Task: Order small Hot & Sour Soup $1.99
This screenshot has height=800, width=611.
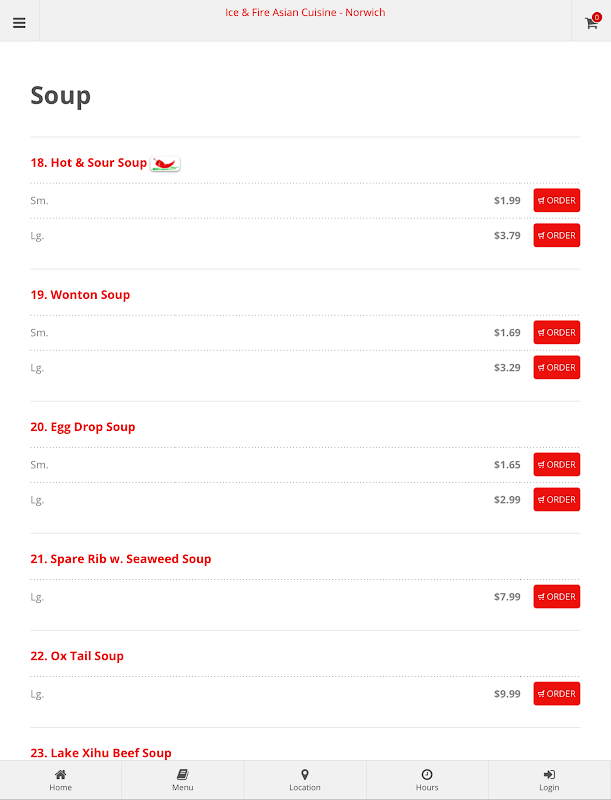Action: click(556, 201)
